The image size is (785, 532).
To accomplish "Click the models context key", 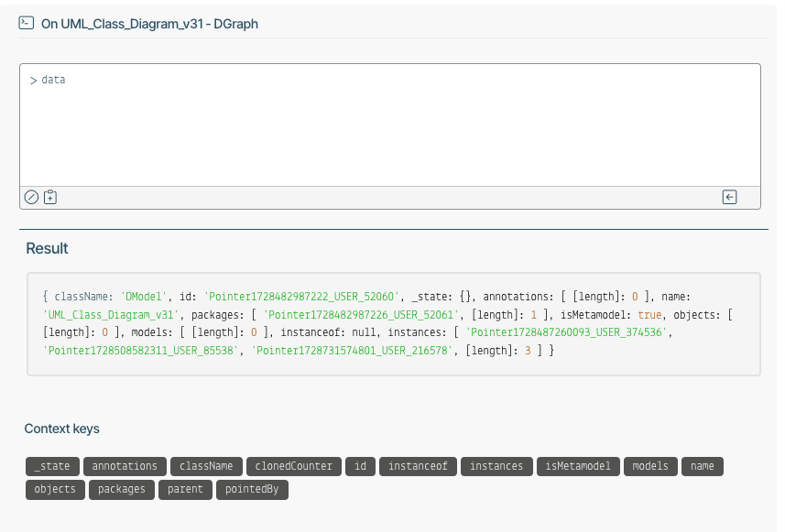I will tap(650, 466).
